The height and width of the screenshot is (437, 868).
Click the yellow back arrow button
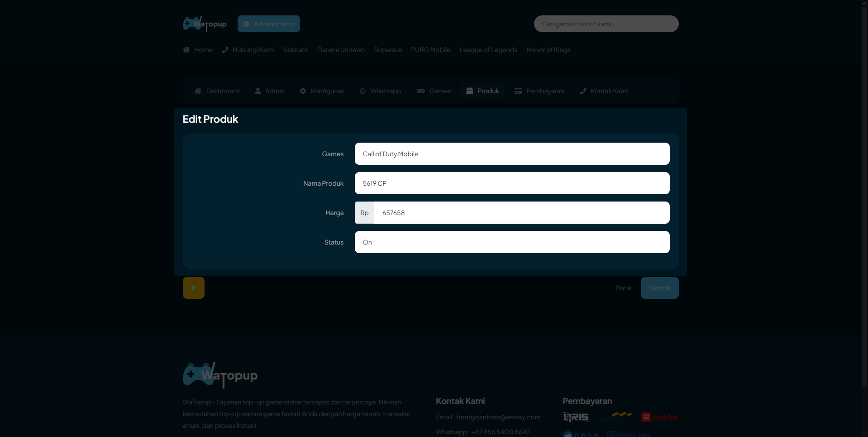click(194, 288)
